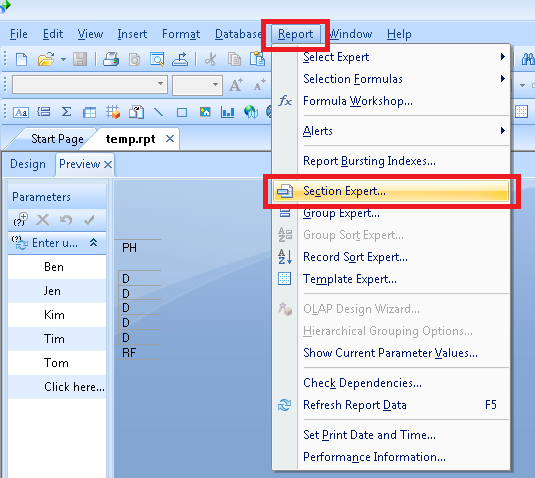Viewport: 535px width, 478px height.
Task: Close the temp.rpt tab
Action: pos(170,139)
